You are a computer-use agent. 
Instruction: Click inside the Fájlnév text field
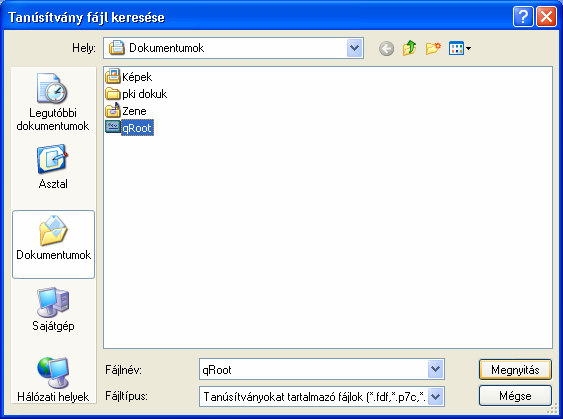(313, 369)
